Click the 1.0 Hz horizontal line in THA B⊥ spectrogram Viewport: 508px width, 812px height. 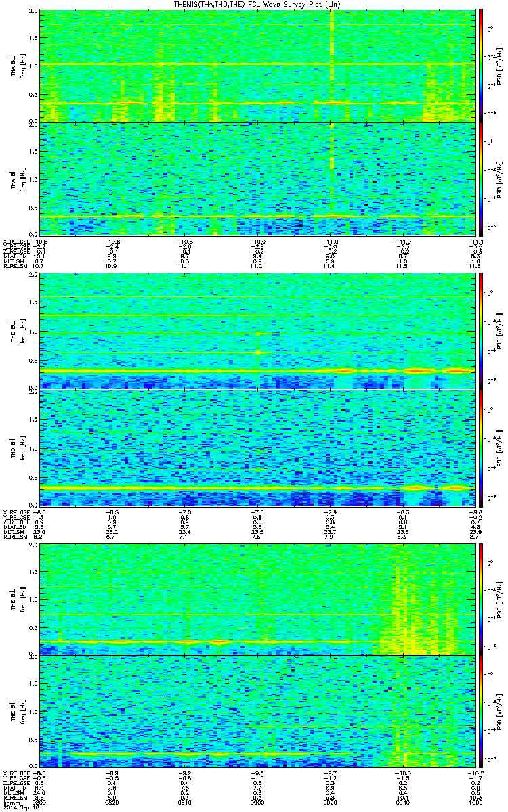point(257,65)
